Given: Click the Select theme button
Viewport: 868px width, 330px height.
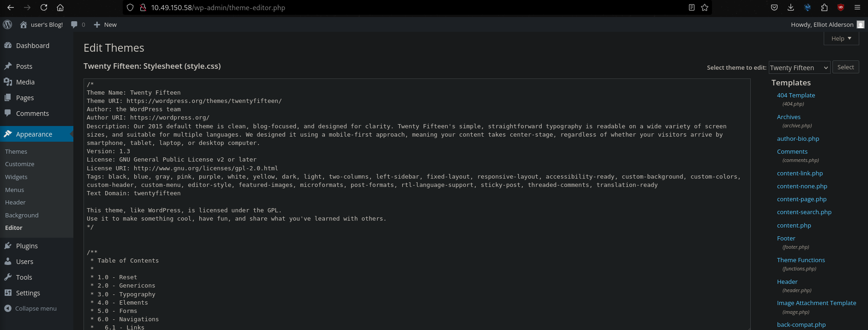Looking at the screenshot, I should pyautogui.click(x=845, y=67).
